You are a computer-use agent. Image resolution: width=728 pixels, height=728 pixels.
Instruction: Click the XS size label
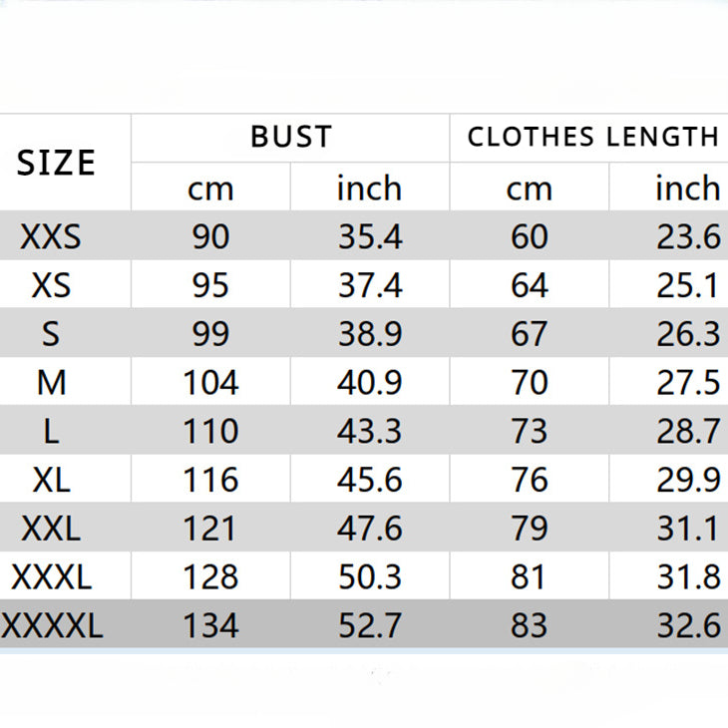point(51,285)
